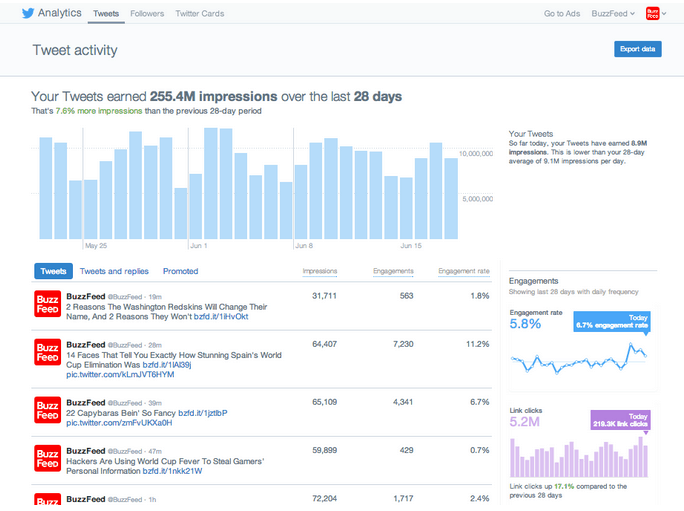This screenshot has width=684, height=511.
Task: Click impressions value 72,204
Action: [x=324, y=498]
